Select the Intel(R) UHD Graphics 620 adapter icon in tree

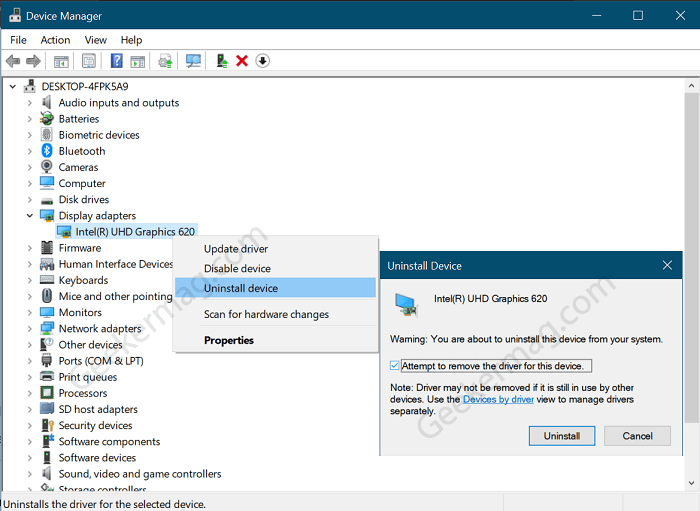pyautogui.click(x=64, y=232)
